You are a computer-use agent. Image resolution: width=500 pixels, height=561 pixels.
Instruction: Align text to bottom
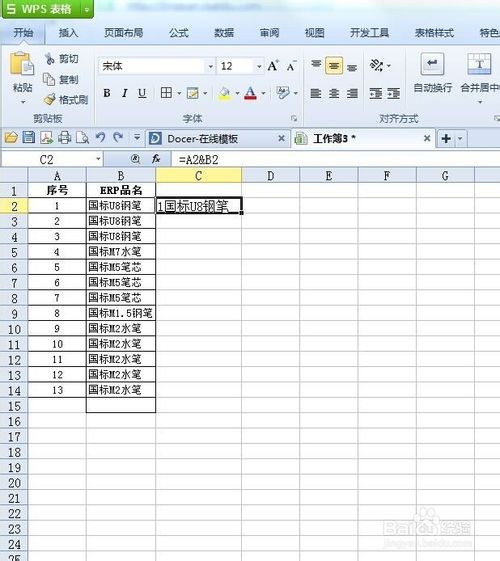[x=352, y=67]
